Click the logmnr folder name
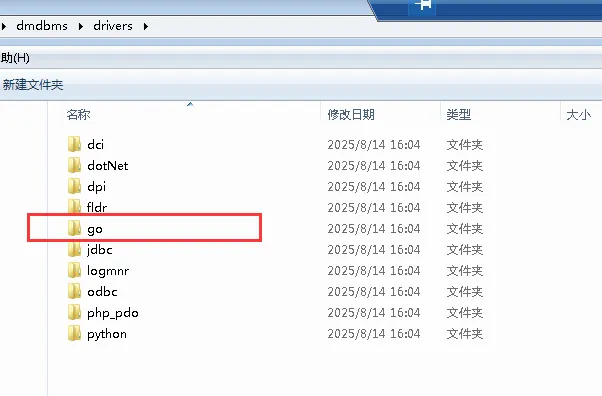The height and width of the screenshot is (396, 602). [x=108, y=271]
